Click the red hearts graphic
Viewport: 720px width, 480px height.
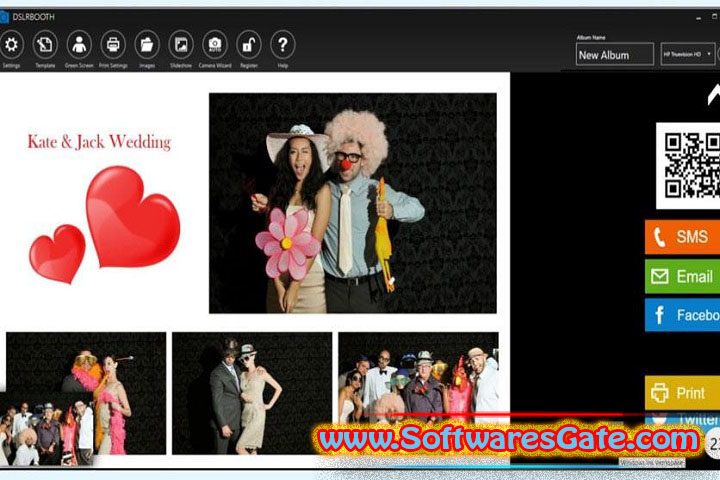tap(105, 225)
